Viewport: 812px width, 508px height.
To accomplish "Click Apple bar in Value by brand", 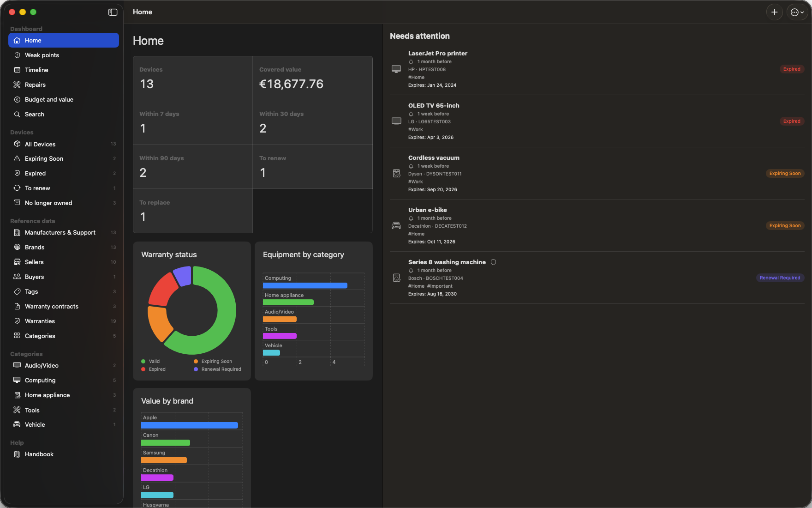I will 190,425.
